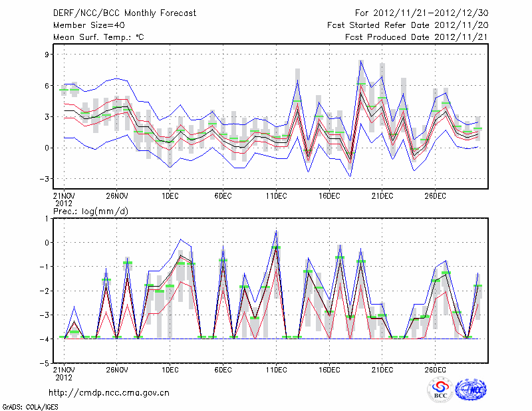Select 16DEC tick under the precipitation chart
532x411 pixels.
[x=329, y=370]
